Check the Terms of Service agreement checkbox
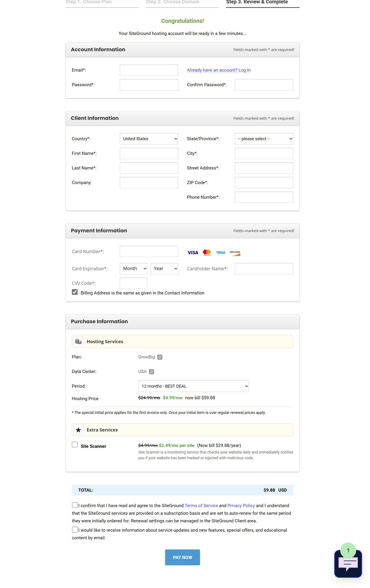Screen dimensions: 370x588 (x=75, y=505)
